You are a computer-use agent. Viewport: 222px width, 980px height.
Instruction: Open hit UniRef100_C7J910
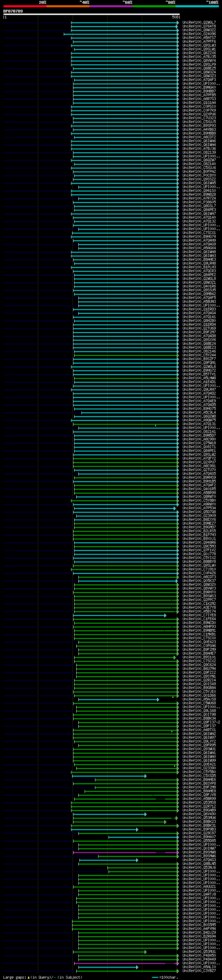click(199, 569)
